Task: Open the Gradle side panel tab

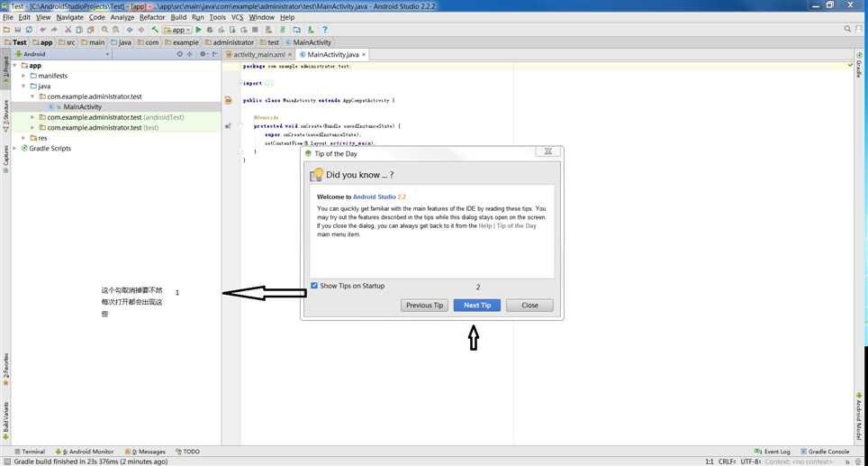Action: [x=859, y=66]
